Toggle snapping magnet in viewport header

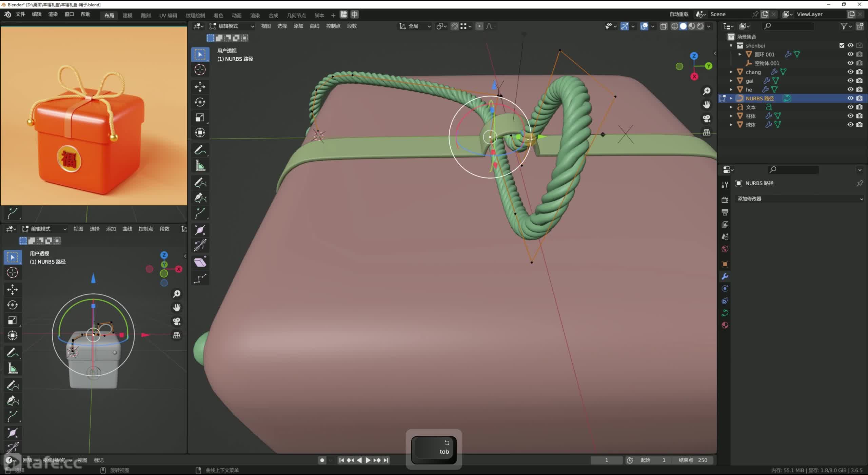click(x=455, y=26)
